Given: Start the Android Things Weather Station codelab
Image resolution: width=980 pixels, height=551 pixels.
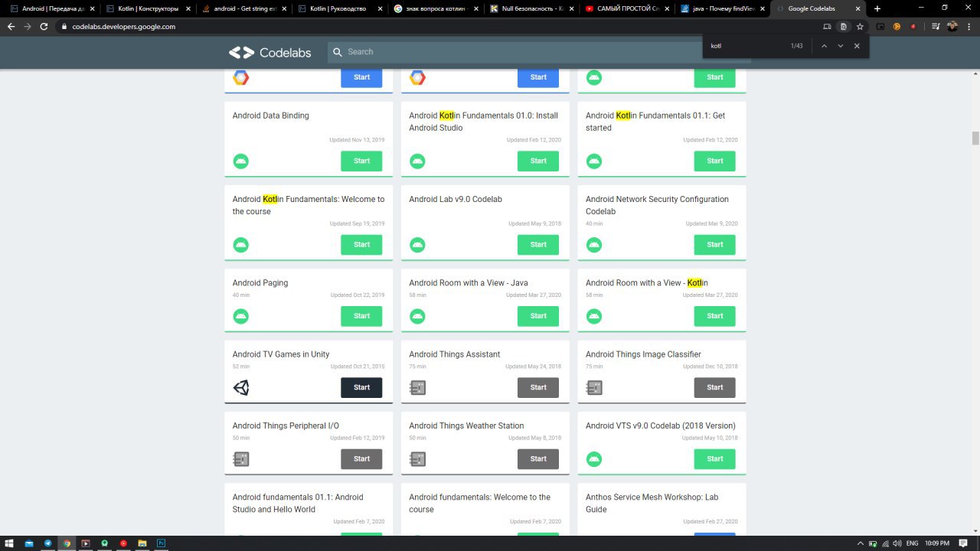Looking at the screenshot, I should (538, 459).
